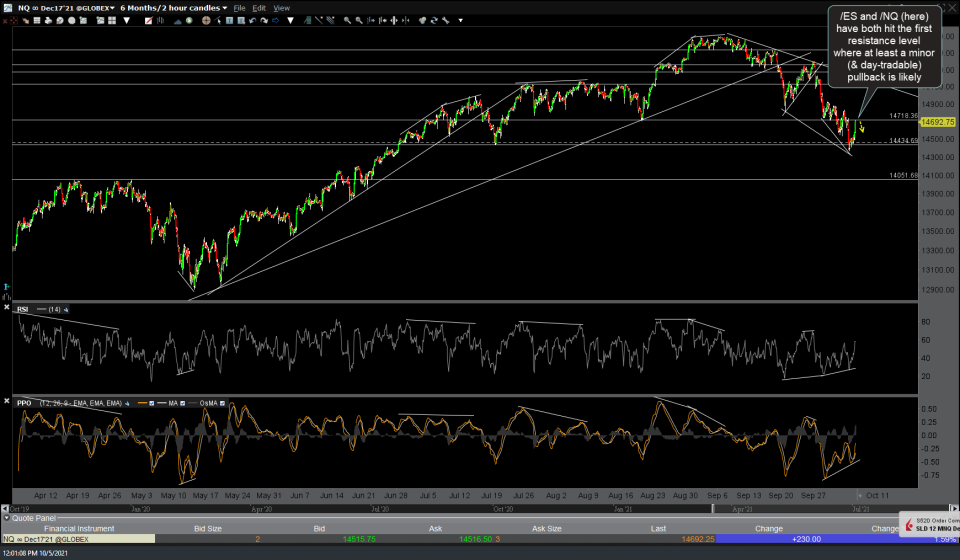Click the grey circle icon in toolbar
The height and width of the screenshot is (560, 960).
coord(72,20)
